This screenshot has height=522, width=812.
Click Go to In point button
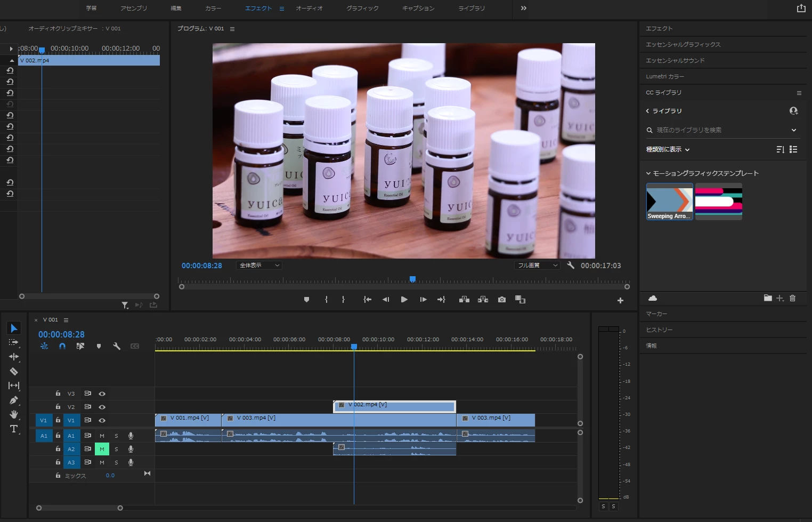[x=367, y=300]
